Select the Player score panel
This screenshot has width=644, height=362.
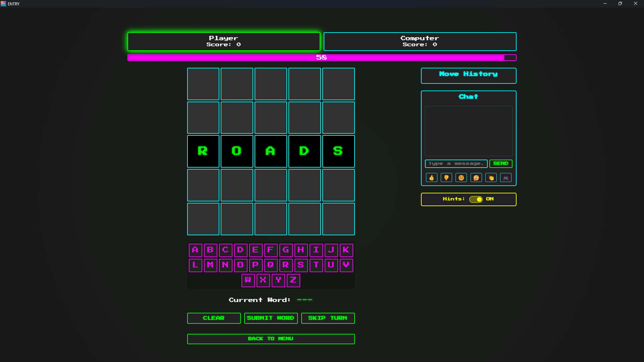tap(224, 42)
